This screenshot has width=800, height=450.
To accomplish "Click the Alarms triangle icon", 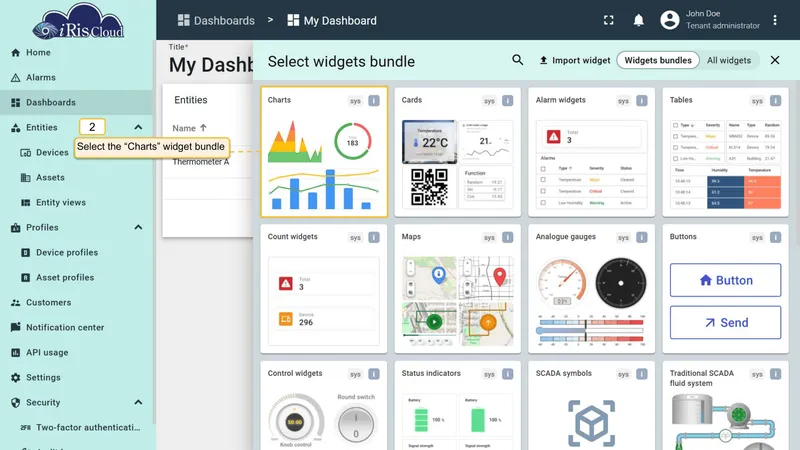I will click(x=15, y=78).
